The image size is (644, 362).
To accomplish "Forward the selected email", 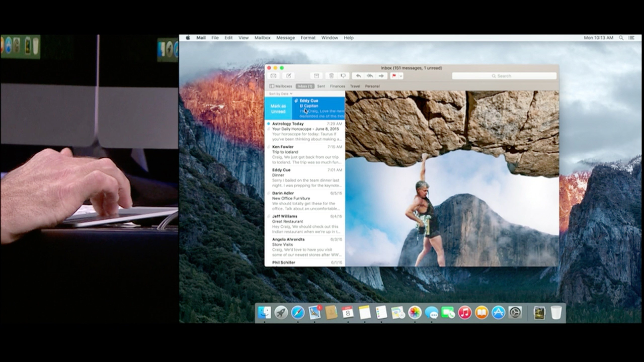I will (381, 76).
